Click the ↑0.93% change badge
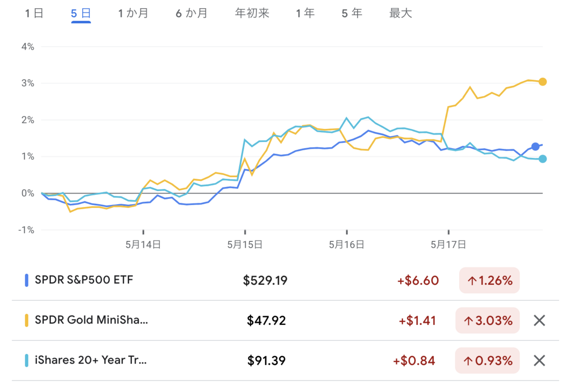Screen dimensions: 580x392 point(488,360)
